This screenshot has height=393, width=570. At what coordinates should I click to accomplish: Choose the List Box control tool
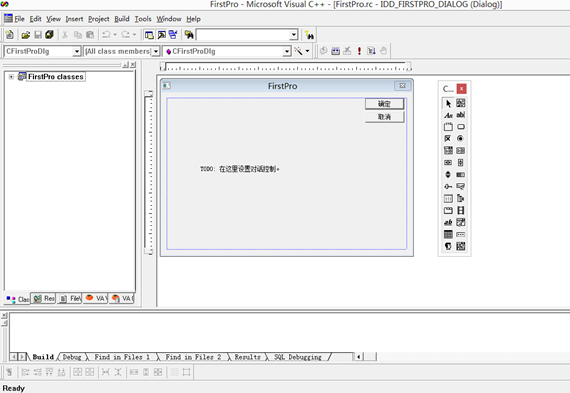point(461,151)
